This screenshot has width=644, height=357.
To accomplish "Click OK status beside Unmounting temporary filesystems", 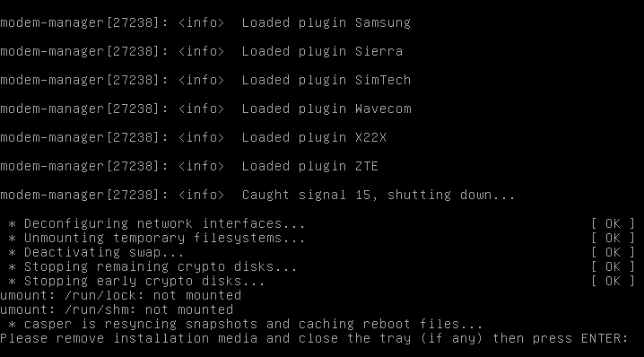I will click(x=614, y=239).
